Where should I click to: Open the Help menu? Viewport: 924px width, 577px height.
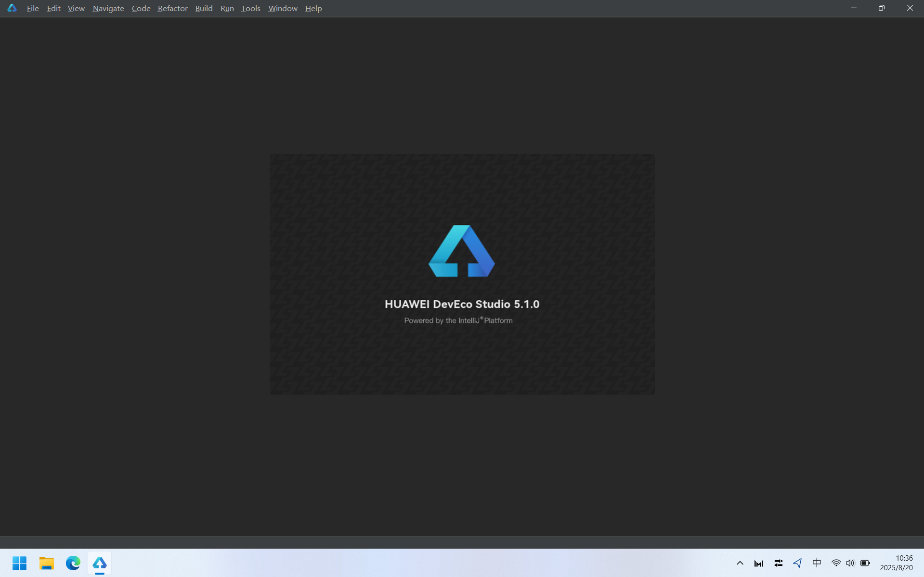[x=313, y=9]
